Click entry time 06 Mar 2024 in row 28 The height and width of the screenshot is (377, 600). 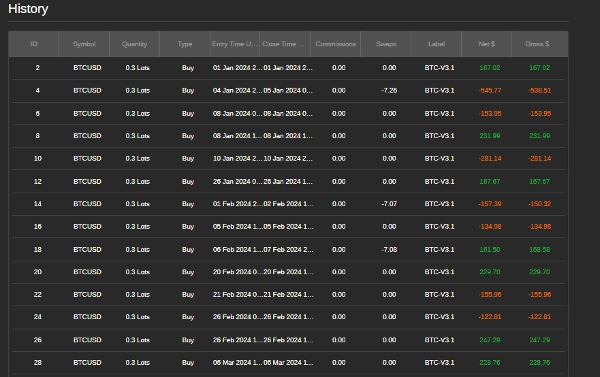pyautogui.click(x=238, y=362)
